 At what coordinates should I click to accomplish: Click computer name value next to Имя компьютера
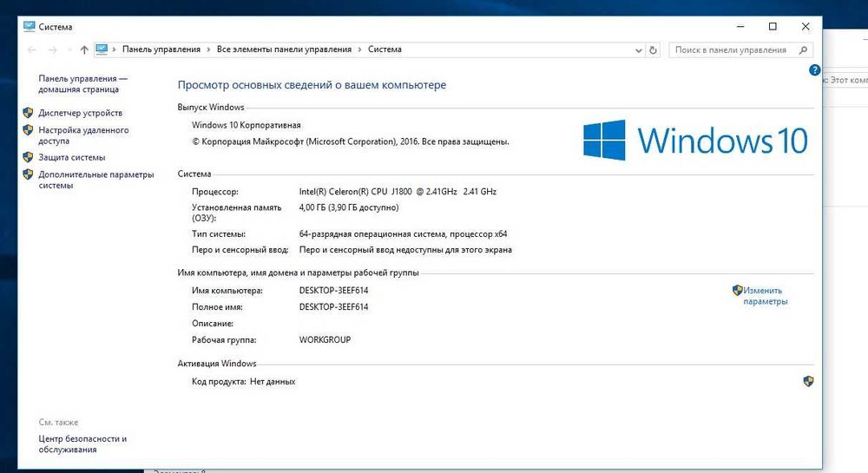tap(333, 291)
